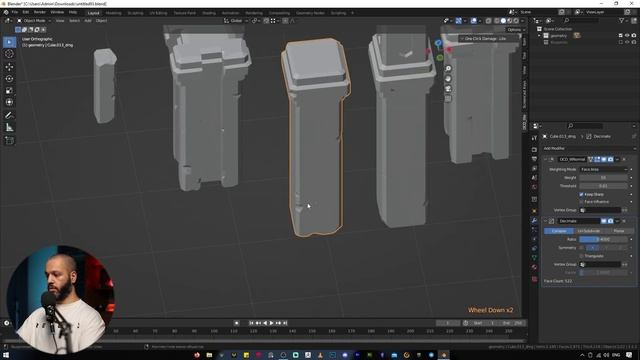
Task: Open the File menu
Action: click(x=15, y=13)
